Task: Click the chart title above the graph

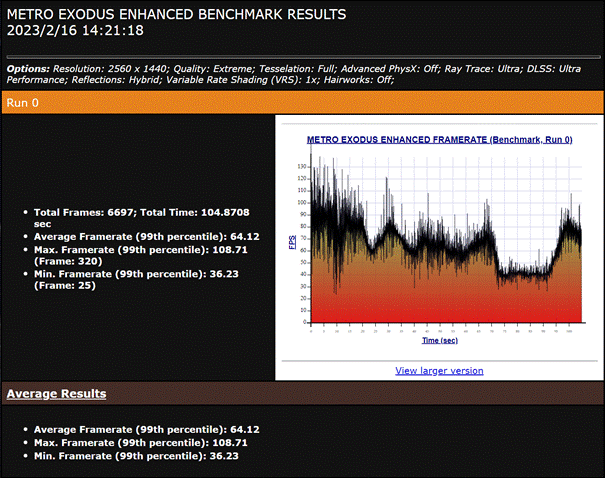Action: 439,140
